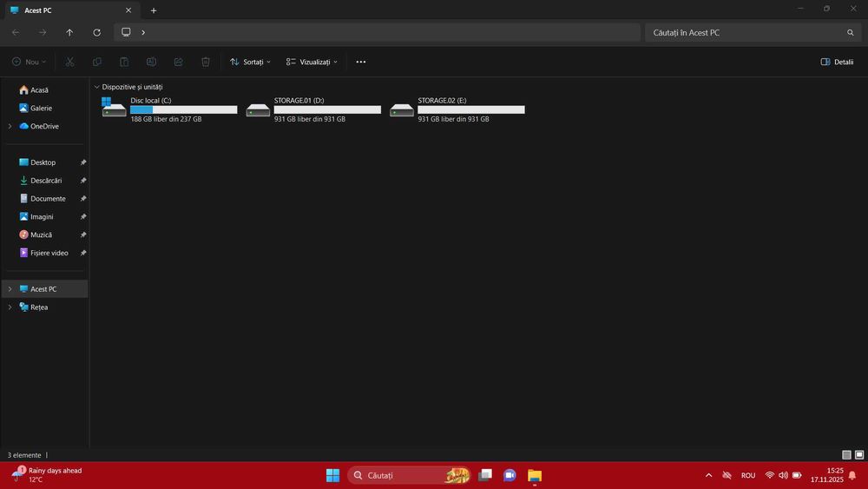
Task: Open Task View from taskbar
Action: pos(485,475)
